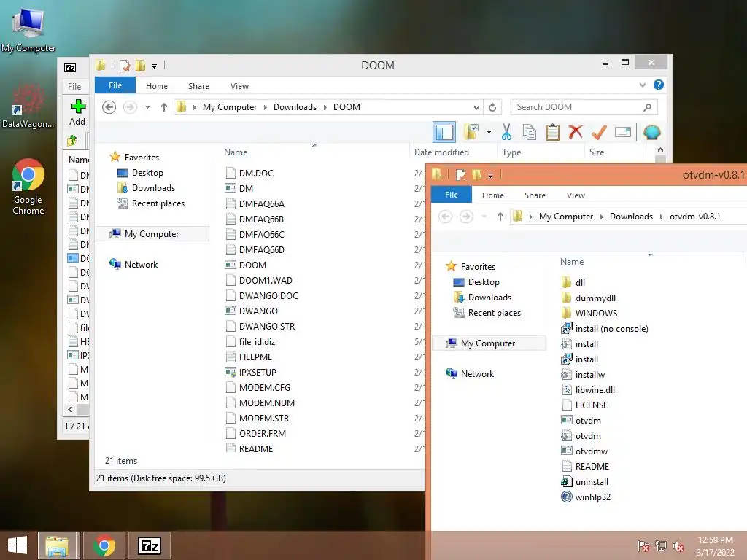Open the DOOM quick access toolbar customize dropdown
This screenshot has height=560, width=747.
pyautogui.click(x=155, y=66)
